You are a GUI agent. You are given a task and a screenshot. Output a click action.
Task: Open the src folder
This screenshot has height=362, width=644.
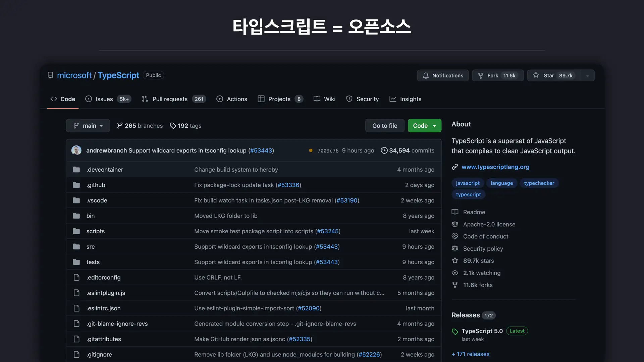pos(90,247)
